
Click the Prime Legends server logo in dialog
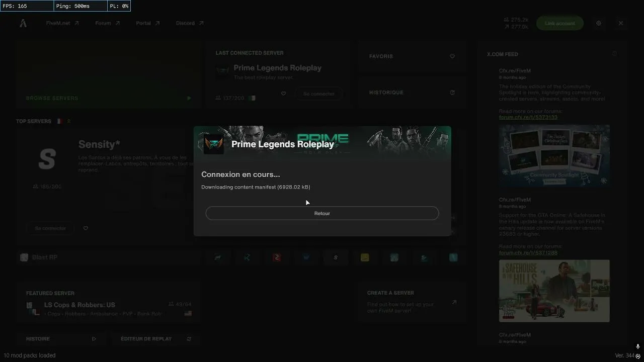[214, 144]
